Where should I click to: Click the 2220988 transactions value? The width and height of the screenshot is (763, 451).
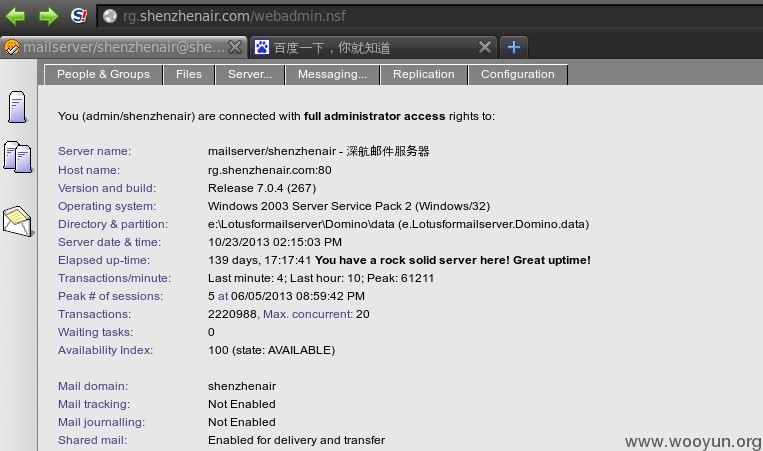232,314
